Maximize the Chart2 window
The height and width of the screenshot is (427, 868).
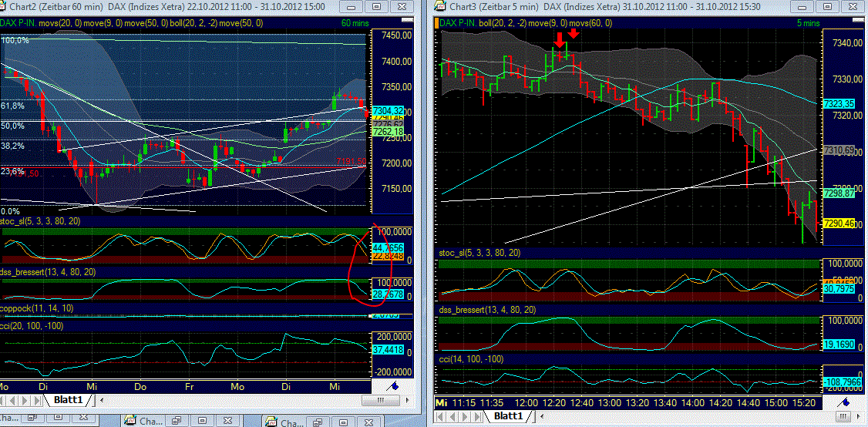click(377, 7)
